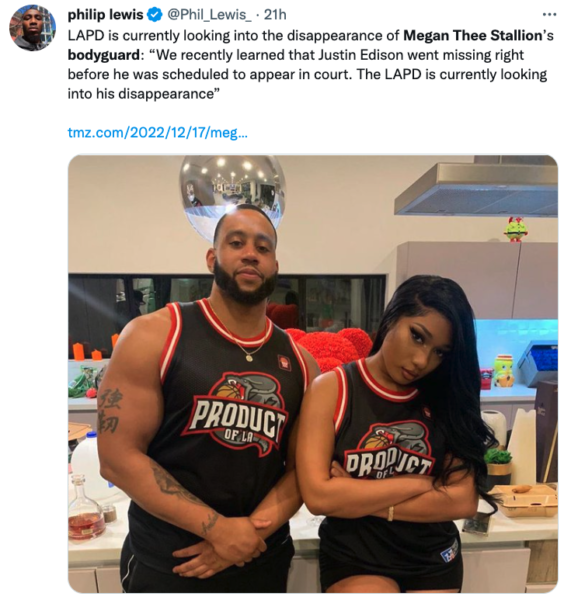
Task: Open the philip lewis display name
Action: point(106,15)
